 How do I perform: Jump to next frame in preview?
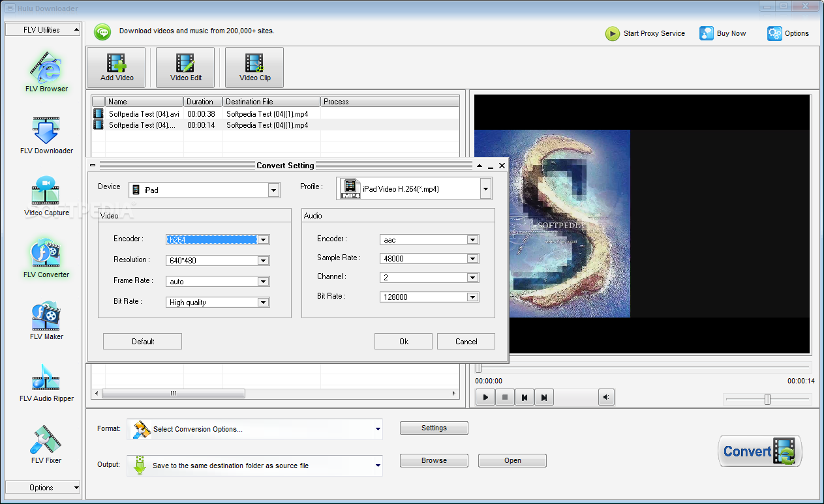(x=543, y=397)
